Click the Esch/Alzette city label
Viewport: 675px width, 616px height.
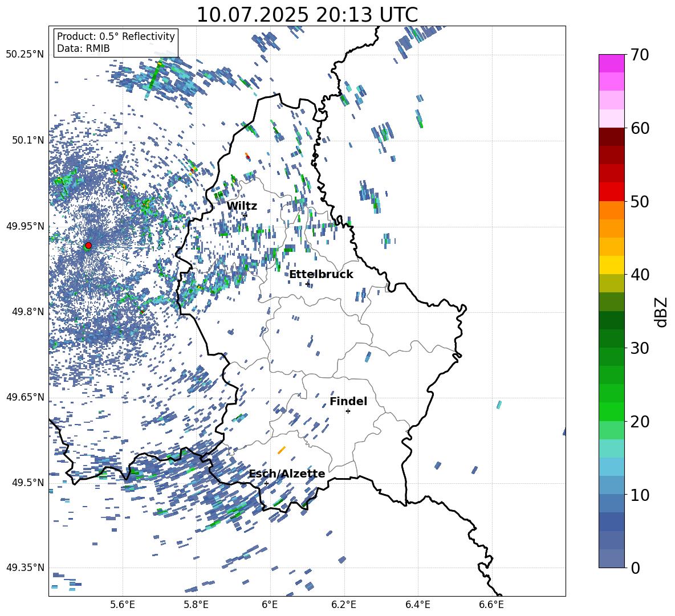pyautogui.click(x=287, y=474)
